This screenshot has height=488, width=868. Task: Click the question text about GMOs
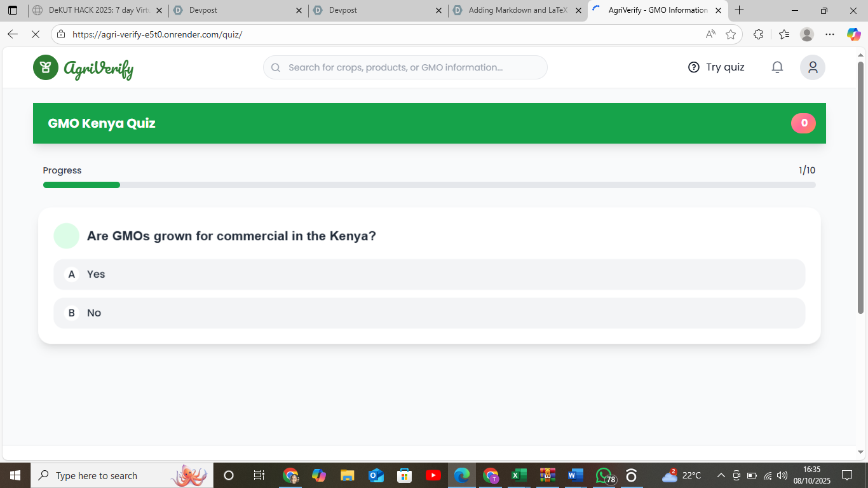pos(231,236)
